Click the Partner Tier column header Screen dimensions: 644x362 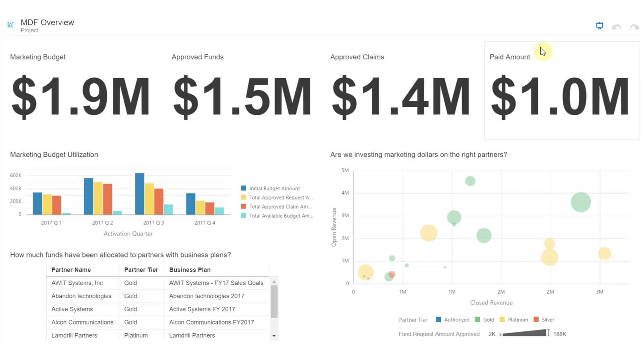(141, 270)
